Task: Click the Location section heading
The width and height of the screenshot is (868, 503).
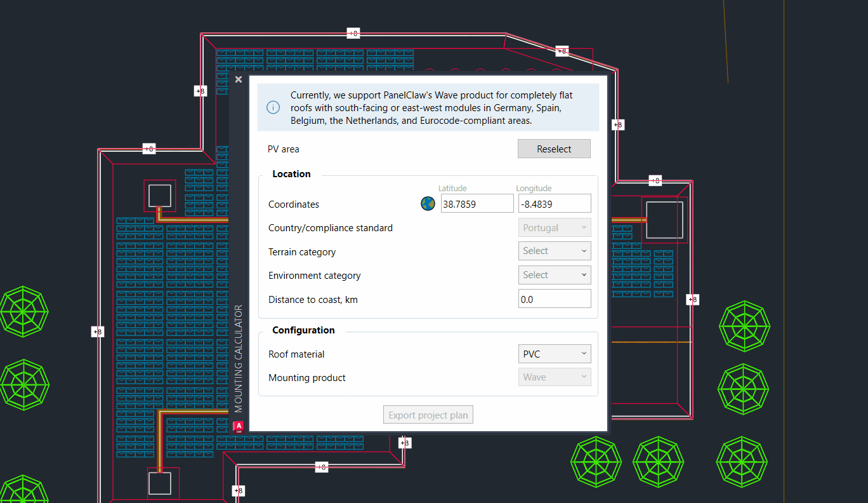Action: (x=291, y=174)
